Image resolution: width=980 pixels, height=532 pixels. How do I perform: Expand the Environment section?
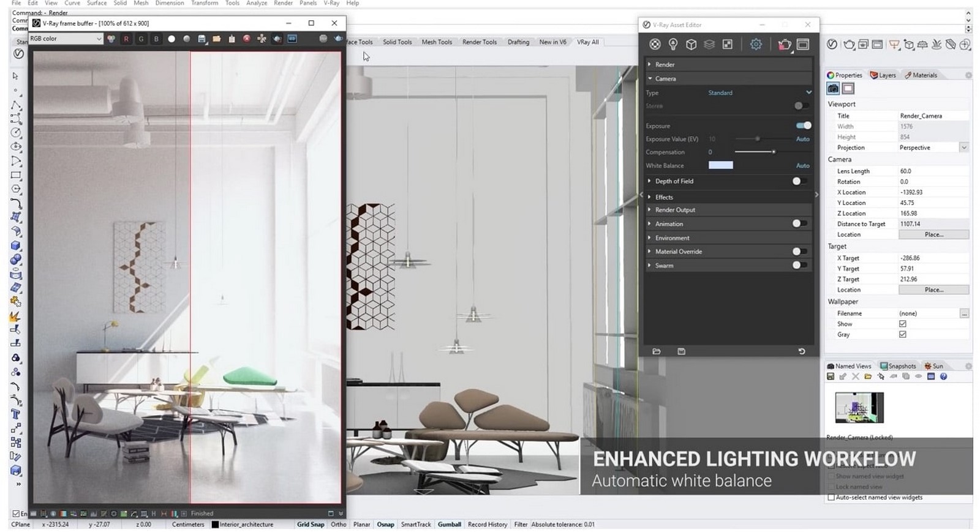pyautogui.click(x=729, y=238)
